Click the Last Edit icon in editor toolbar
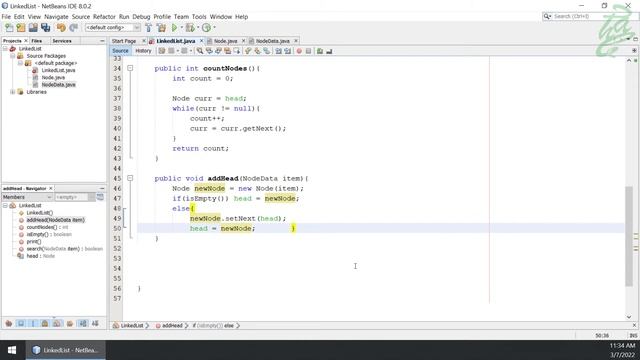 (162, 51)
